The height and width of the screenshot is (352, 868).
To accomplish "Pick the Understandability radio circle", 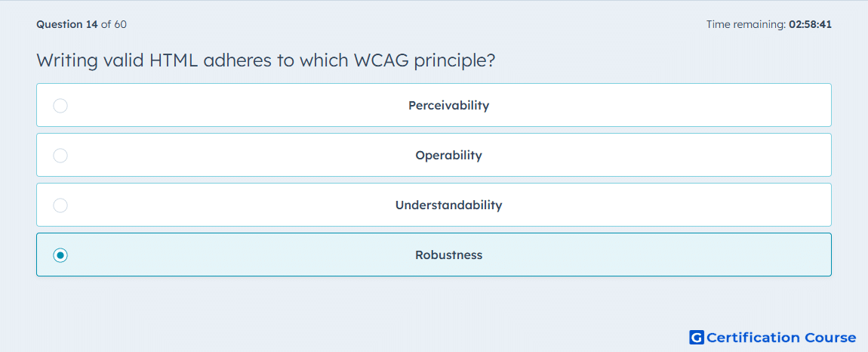I will pos(60,205).
